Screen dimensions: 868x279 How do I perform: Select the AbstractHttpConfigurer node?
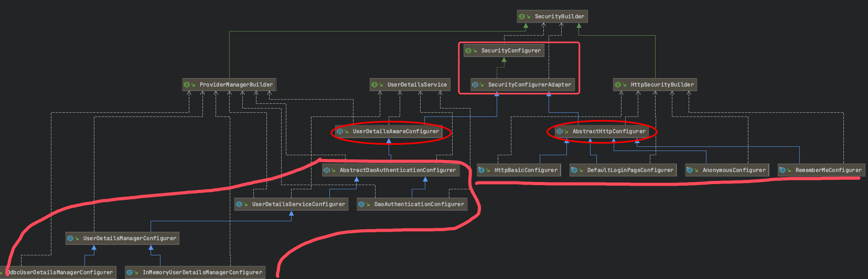(602, 131)
